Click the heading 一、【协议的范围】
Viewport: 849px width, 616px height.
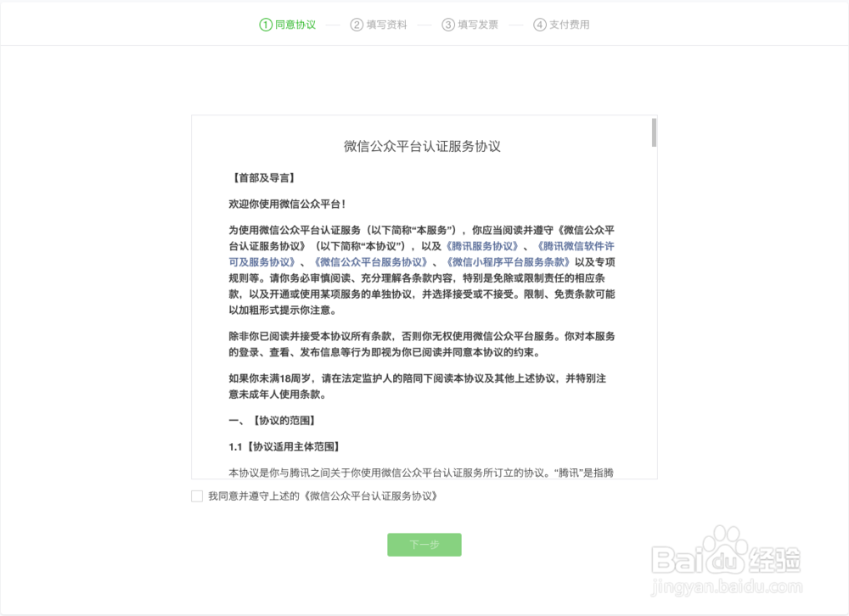273,421
